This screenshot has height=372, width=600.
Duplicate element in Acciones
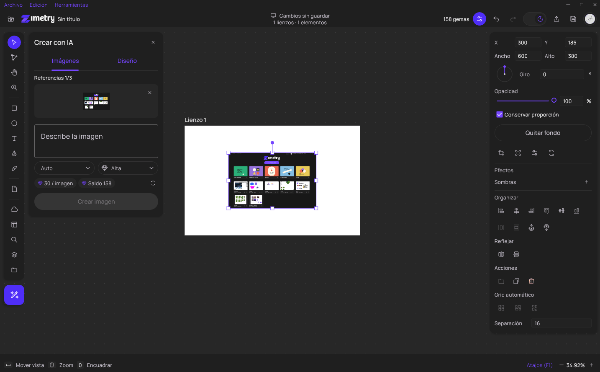pos(516,281)
